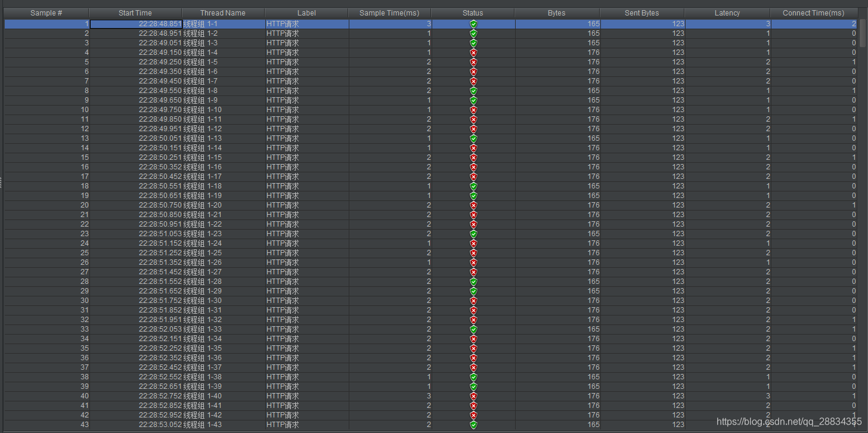Image resolution: width=868 pixels, height=433 pixels.
Task: Click the status icon for thread 线程组 1-39
Action: click(x=473, y=386)
